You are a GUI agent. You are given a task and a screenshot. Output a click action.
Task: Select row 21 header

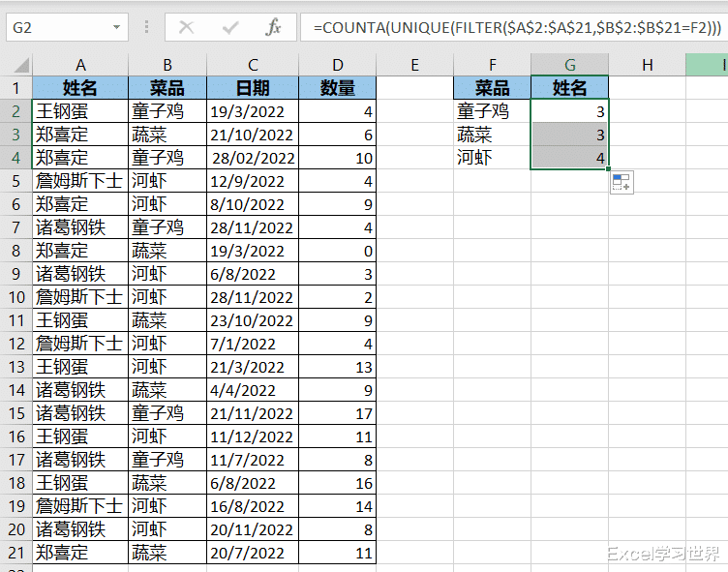[16, 552]
